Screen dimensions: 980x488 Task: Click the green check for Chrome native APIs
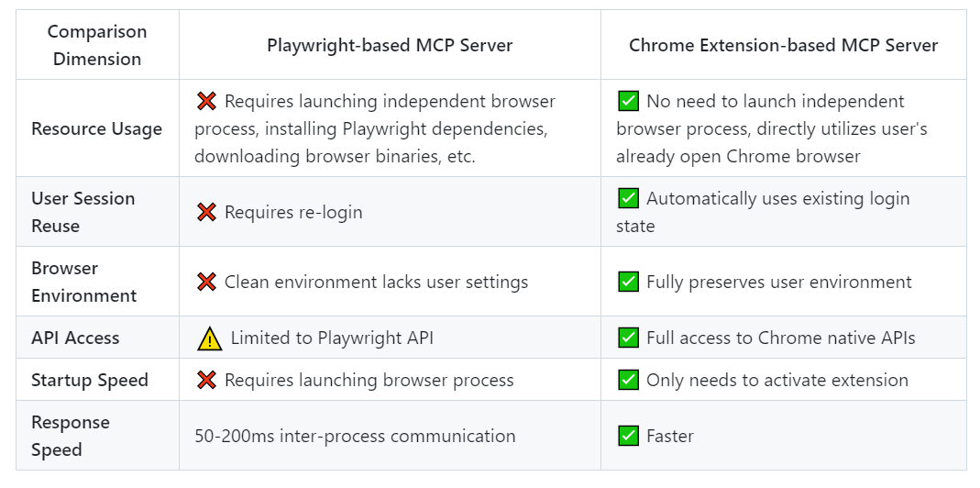(628, 338)
